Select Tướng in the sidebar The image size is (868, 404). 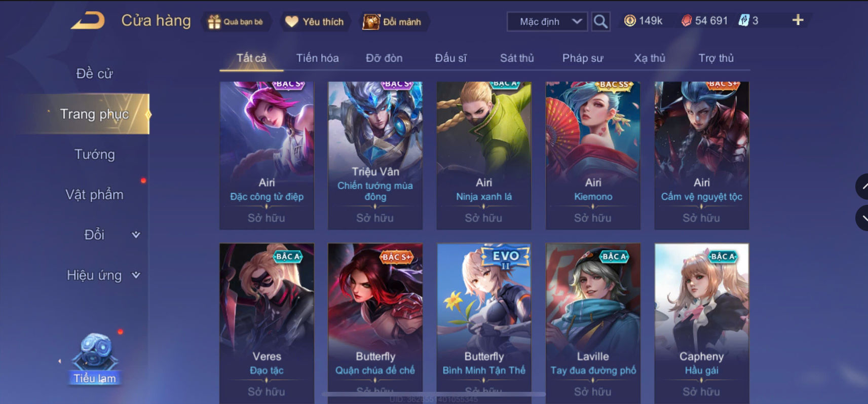[x=95, y=154]
